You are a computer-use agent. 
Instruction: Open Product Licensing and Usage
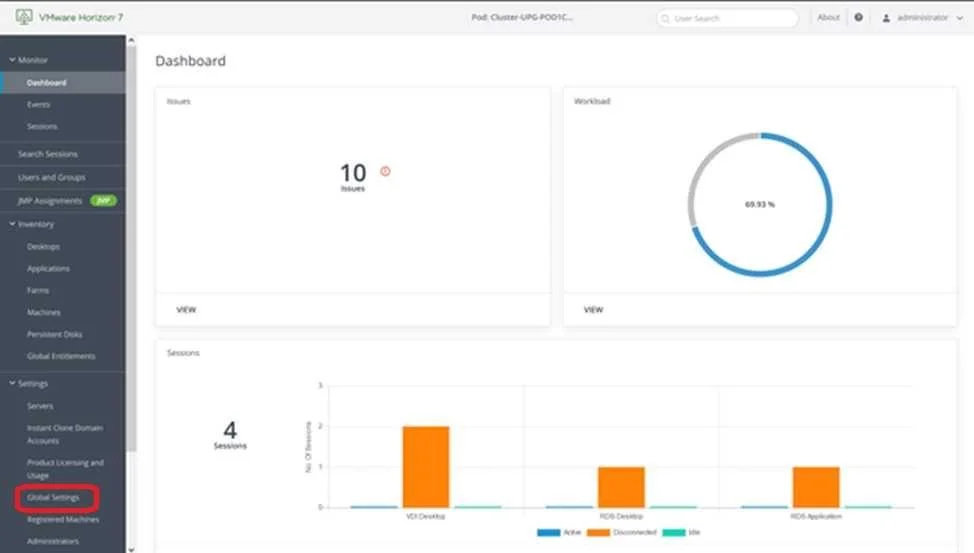click(x=63, y=469)
